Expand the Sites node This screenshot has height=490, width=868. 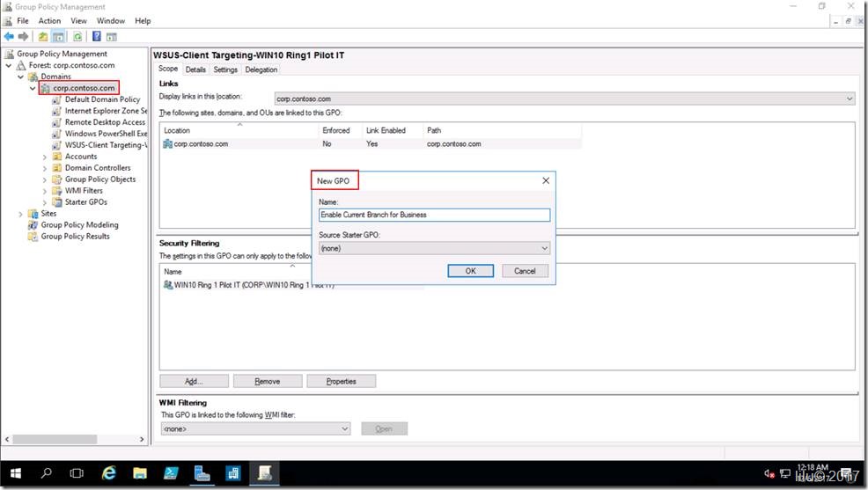tap(20, 214)
